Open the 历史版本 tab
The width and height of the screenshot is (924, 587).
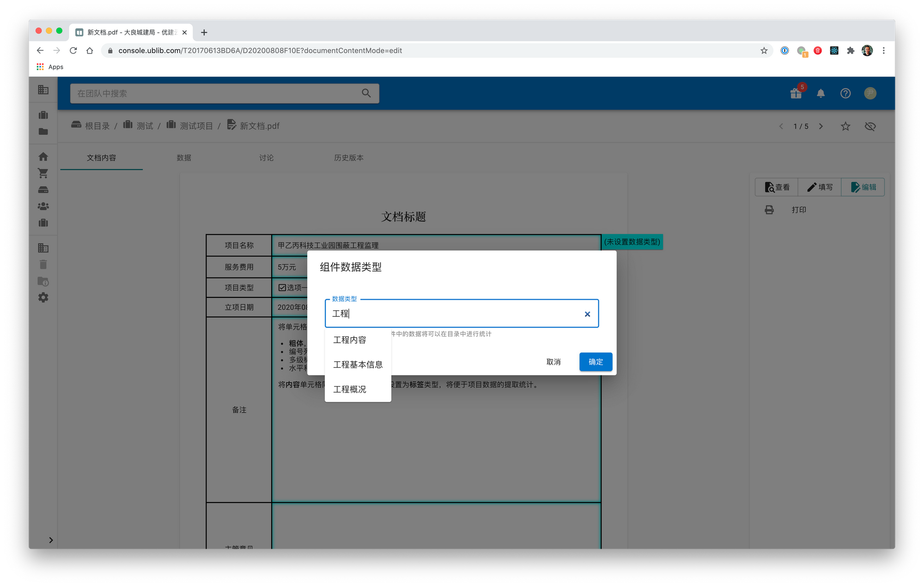click(x=348, y=157)
